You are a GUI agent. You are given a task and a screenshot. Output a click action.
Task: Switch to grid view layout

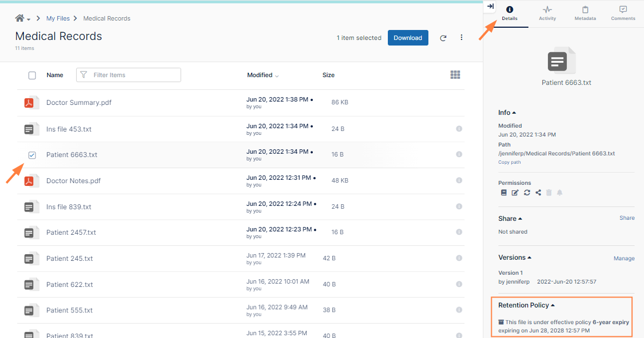455,75
